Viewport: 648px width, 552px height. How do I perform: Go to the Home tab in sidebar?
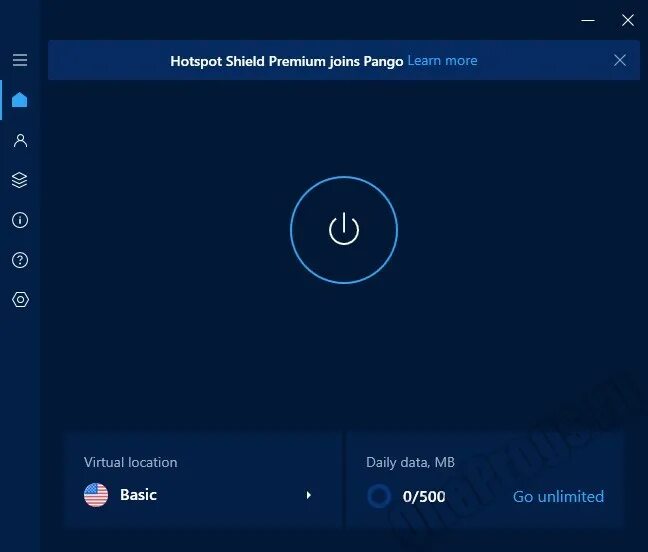point(20,100)
